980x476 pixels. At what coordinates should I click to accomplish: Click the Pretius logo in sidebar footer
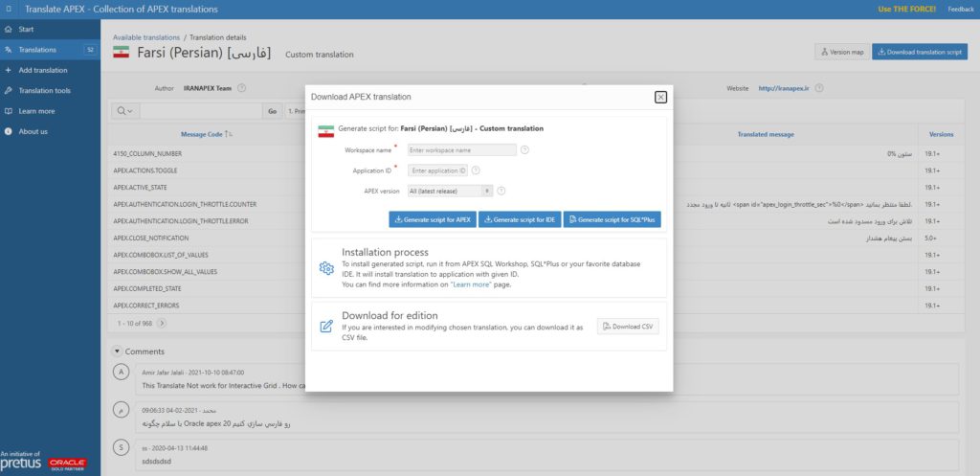21,464
